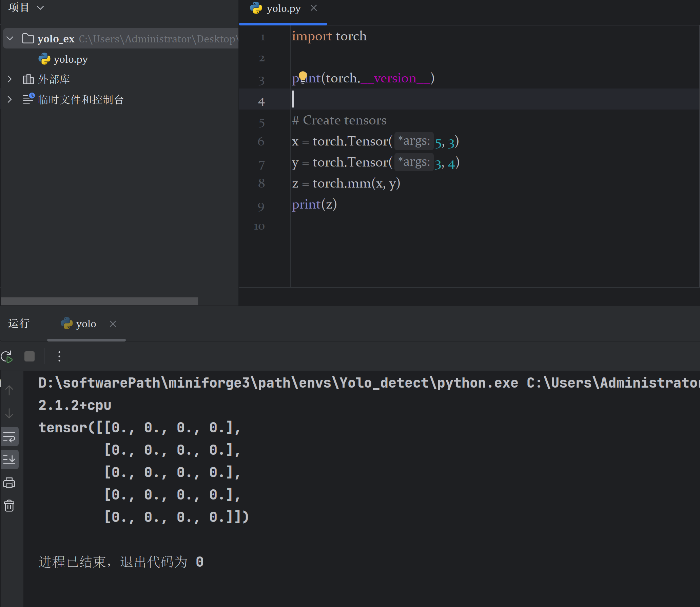Print the console output
The height and width of the screenshot is (607, 700).
point(9,483)
